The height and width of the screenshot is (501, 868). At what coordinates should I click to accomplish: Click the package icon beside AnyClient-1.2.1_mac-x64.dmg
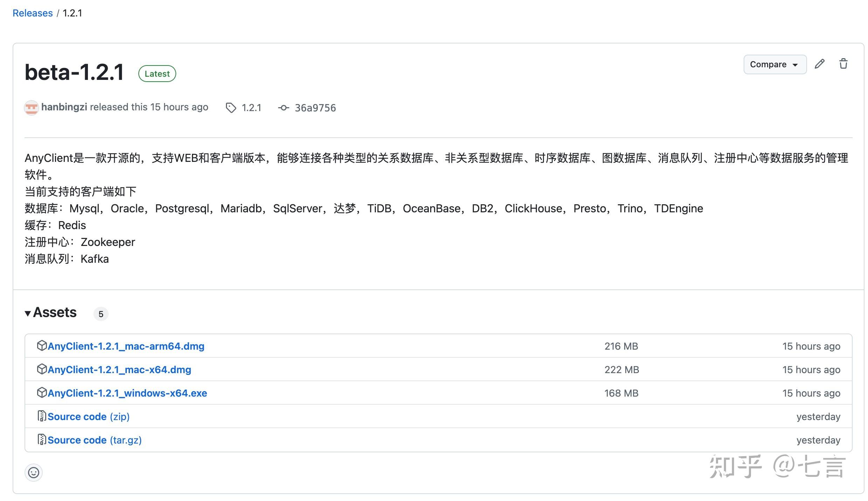coord(42,369)
